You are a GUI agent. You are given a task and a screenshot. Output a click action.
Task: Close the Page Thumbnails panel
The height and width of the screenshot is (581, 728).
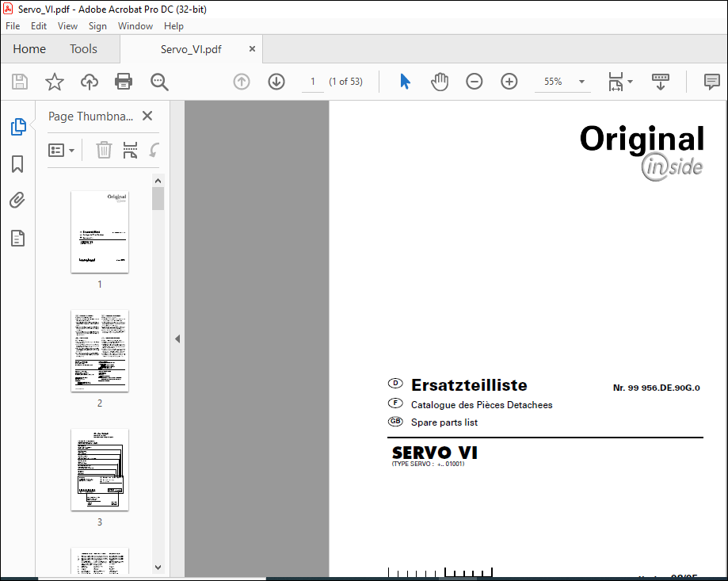pos(147,116)
